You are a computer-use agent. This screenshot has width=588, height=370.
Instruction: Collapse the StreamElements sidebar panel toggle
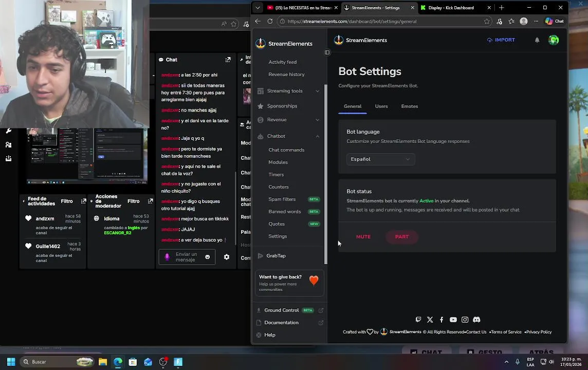pos(327,52)
